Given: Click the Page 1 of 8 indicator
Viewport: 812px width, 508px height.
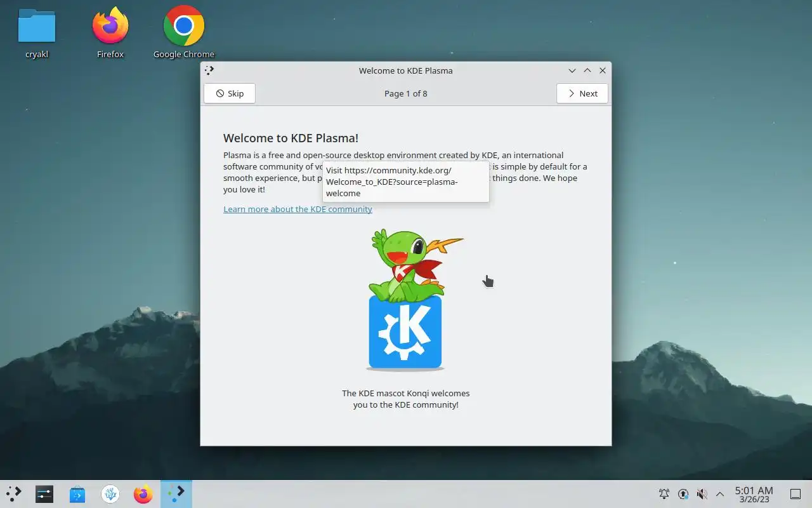Looking at the screenshot, I should coord(406,93).
